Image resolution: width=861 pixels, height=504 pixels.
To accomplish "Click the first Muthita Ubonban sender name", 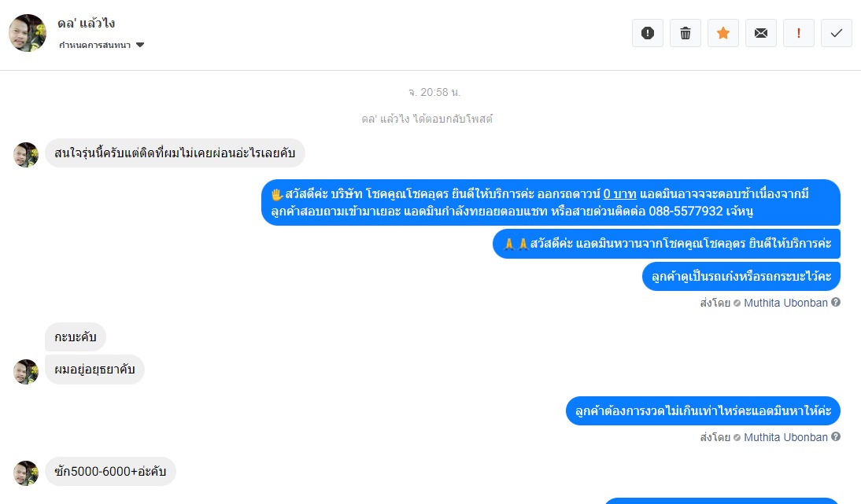I will click(x=785, y=303).
